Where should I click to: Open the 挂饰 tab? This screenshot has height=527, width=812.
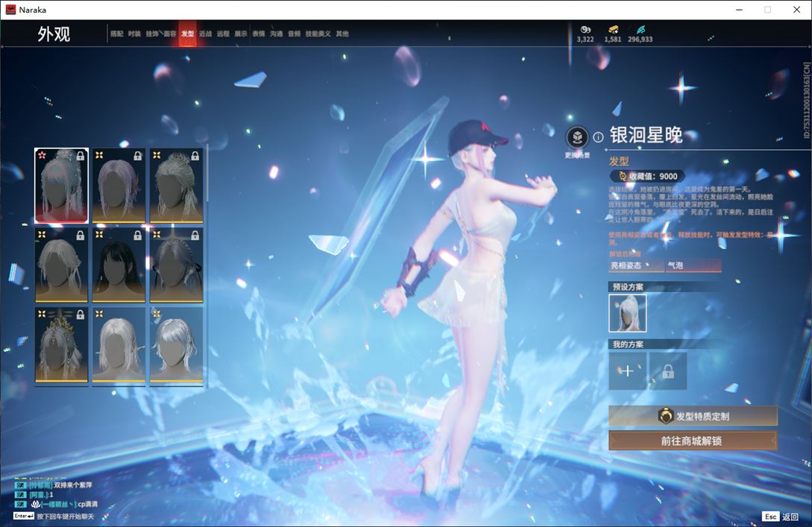(x=151, y=34)
